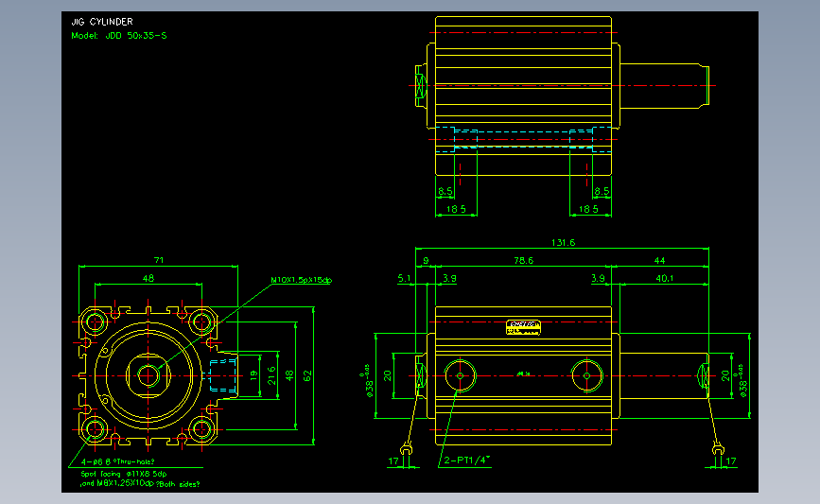Viewport: 820px width, 504px height.
Task: Click the 19 port dimension value
Action: 253,374
